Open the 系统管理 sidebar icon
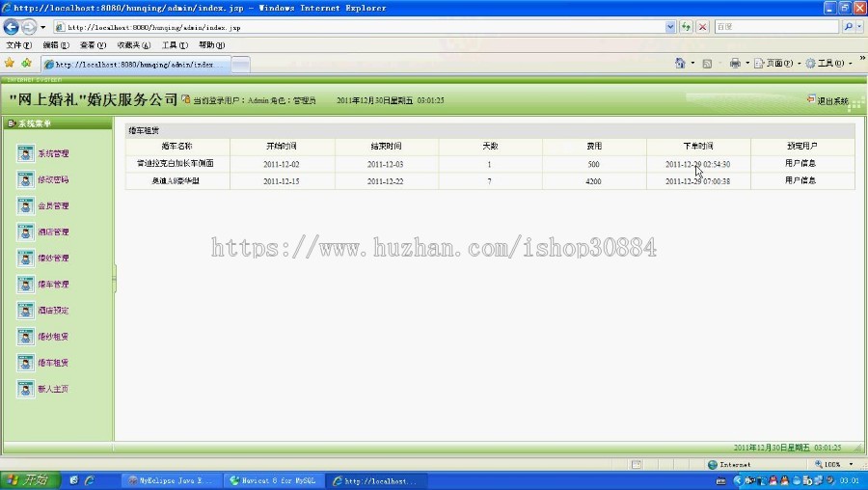This screenshot has height=490, width=868. coord(25,153)
